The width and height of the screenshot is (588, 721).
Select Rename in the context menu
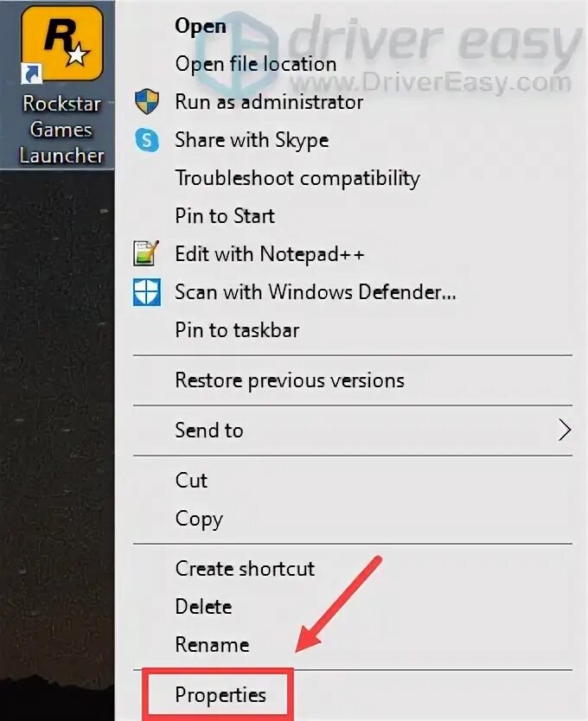(212, 645)
